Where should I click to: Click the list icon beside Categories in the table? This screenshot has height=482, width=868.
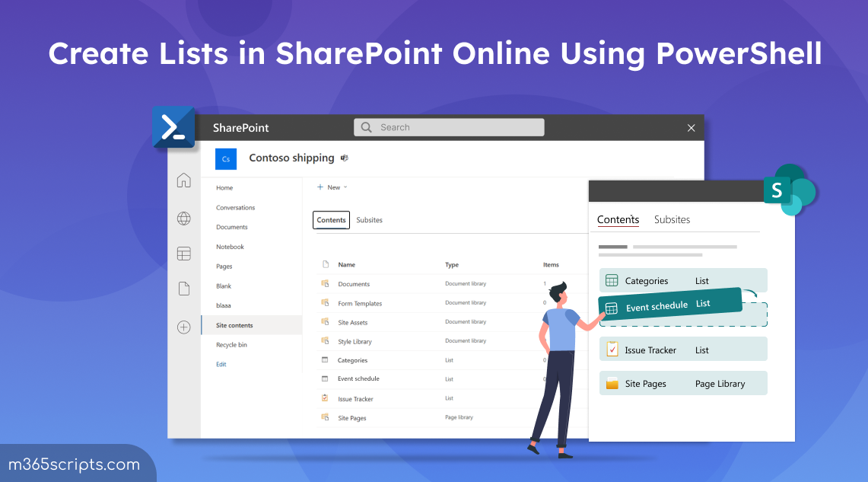click(325, 360)
